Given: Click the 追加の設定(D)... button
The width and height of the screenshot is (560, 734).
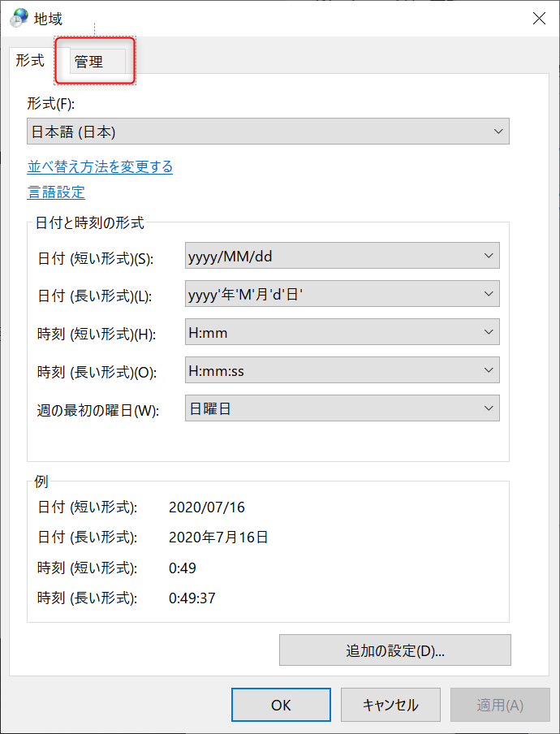Looking at the screenshot, I should click(395, 650).
